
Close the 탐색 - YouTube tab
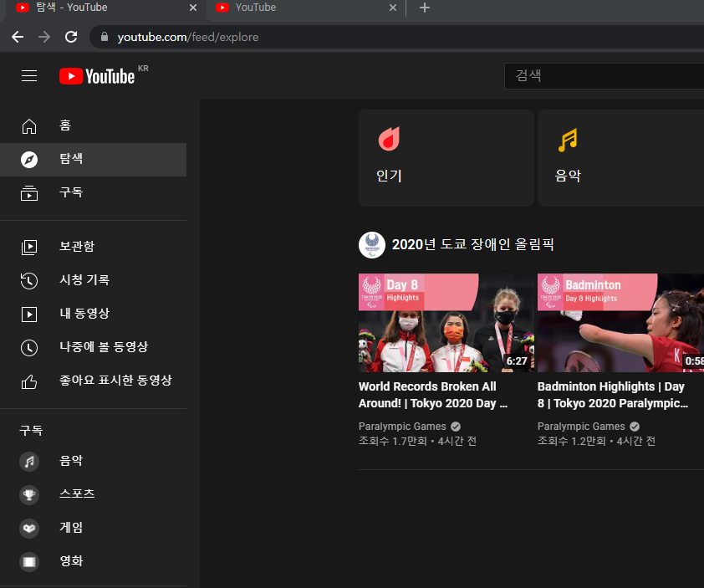193,8
